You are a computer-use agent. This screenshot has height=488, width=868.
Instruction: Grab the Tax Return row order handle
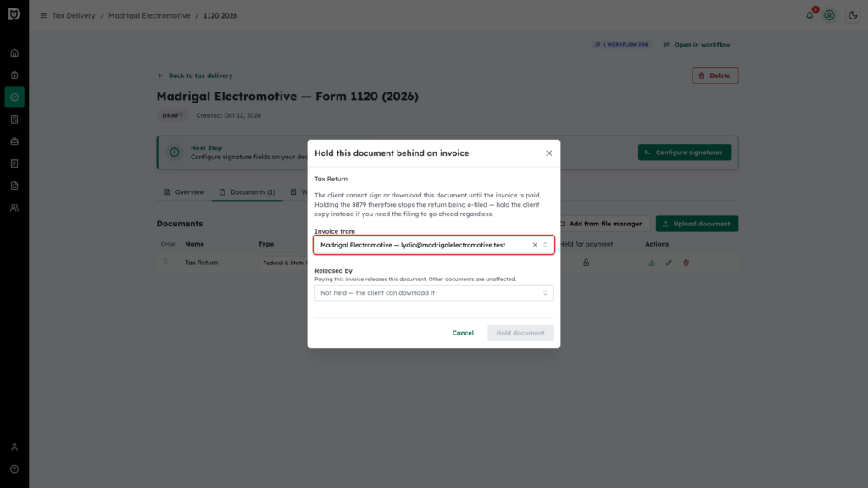pyautogui.click(x=165, y=263)
